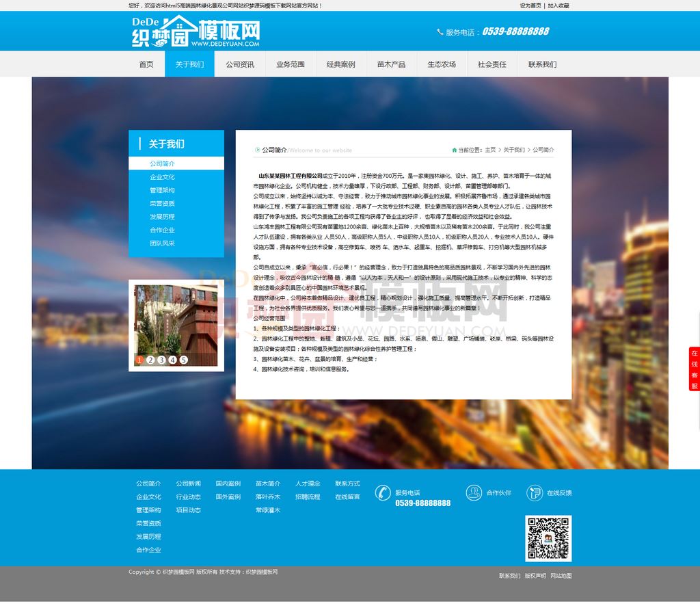
Task: Click the green arrow icon before 公司简介 heading
Action: click(258, 150)
